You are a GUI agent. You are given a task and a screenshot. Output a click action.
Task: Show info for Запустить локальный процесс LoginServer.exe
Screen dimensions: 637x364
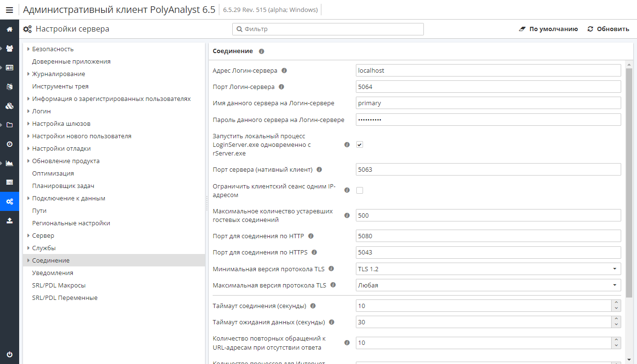click(x=347, y=144)
